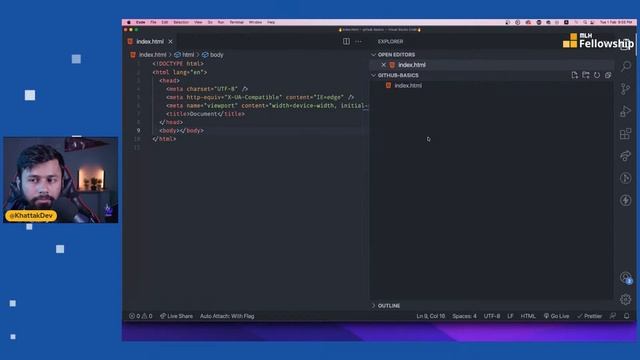This screenshot has height=360, width=640.
Task: Show errors and warnings count
Action: tap(141, 316)
